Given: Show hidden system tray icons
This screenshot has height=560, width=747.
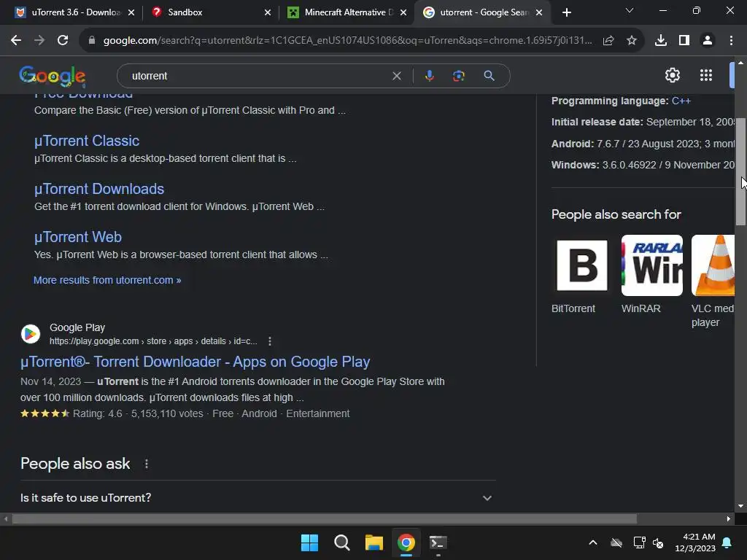Looking at the screenshot, I should tap(593, 542).
